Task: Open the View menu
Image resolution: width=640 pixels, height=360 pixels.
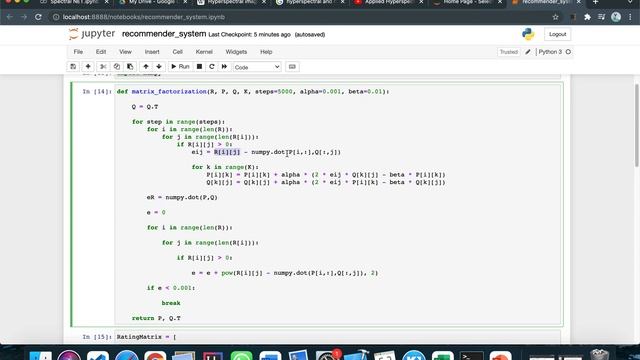Action: (125, 52)
